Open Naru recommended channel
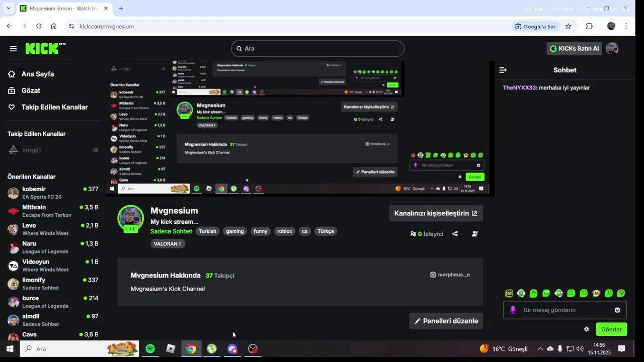The image size is (644, 362). (53, 247)
